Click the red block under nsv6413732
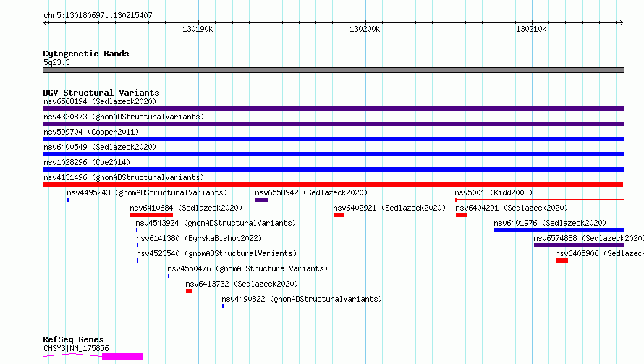The image size is (644, 364). click(189, 291)
